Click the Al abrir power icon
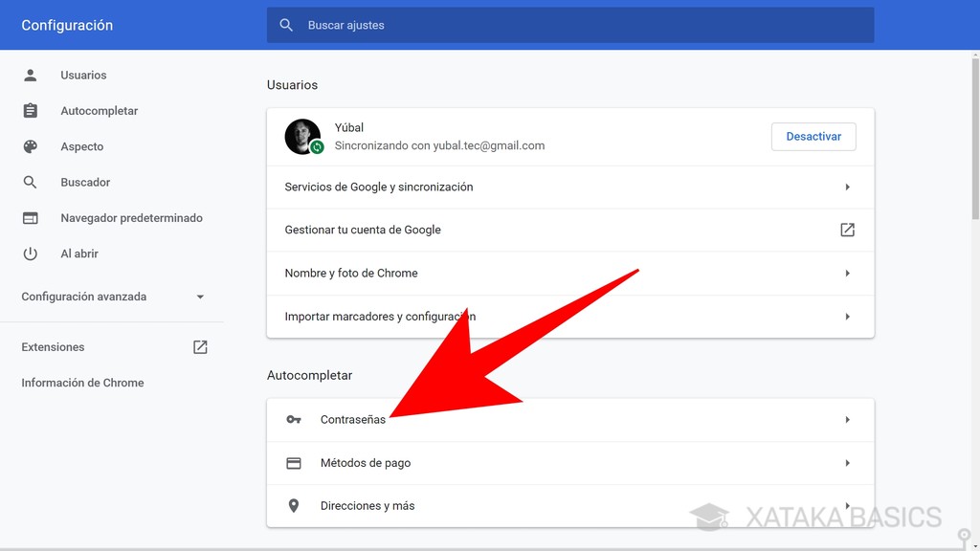Screen dimensions: 980x551 click(x=32, y=253)
